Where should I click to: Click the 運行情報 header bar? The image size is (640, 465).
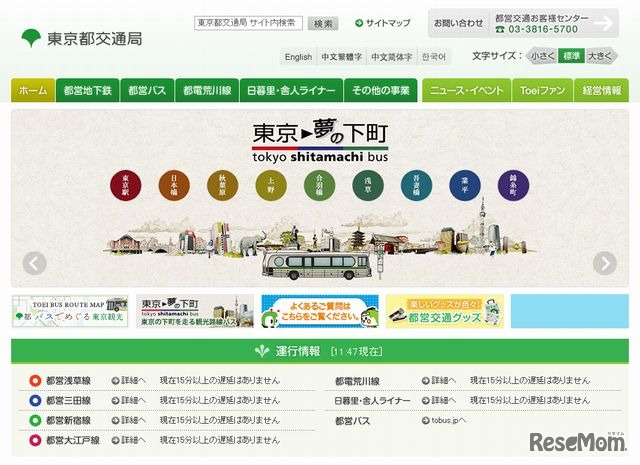(x=320, y=351)
